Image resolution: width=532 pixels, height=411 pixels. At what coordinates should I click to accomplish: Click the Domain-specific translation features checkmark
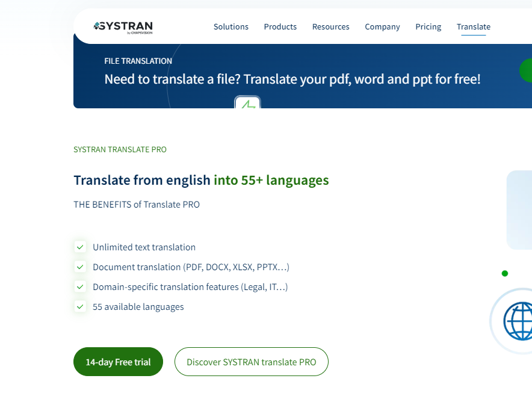coord(80,286)
